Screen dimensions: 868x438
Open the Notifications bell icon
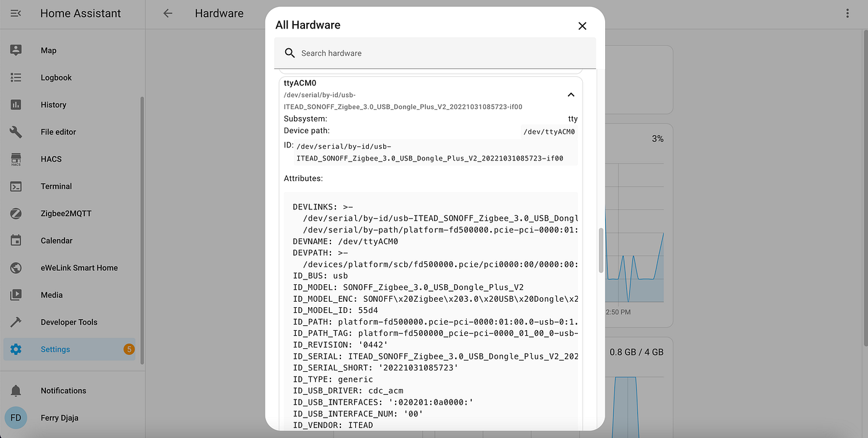coord(16,391)
